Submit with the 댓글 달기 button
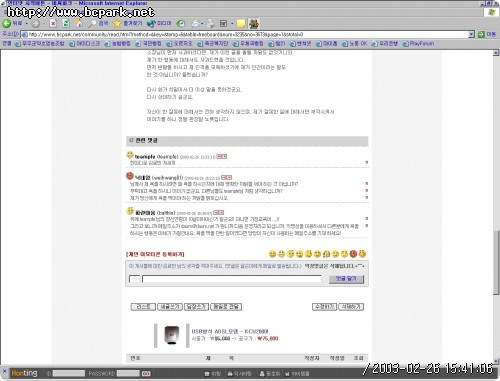Image resolution: width=500 pixels, height=381 pixels. pos(346,279)
